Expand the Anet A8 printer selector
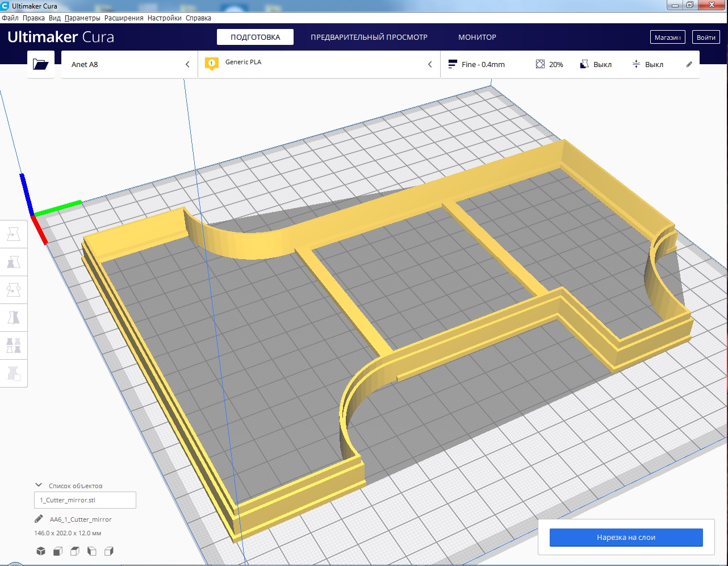 pyautogui.click(x=129, y=64)
